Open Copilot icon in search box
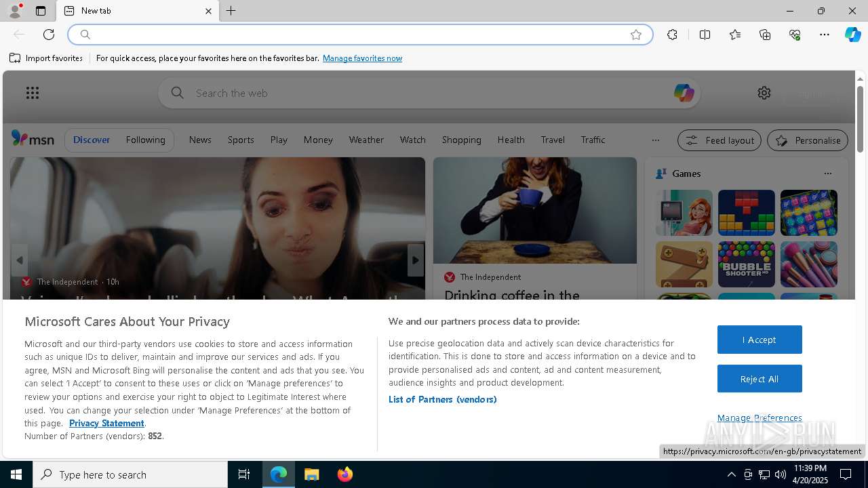Image resolution: width=868 pixels, height=488 pixels. [x=684, y=93]
